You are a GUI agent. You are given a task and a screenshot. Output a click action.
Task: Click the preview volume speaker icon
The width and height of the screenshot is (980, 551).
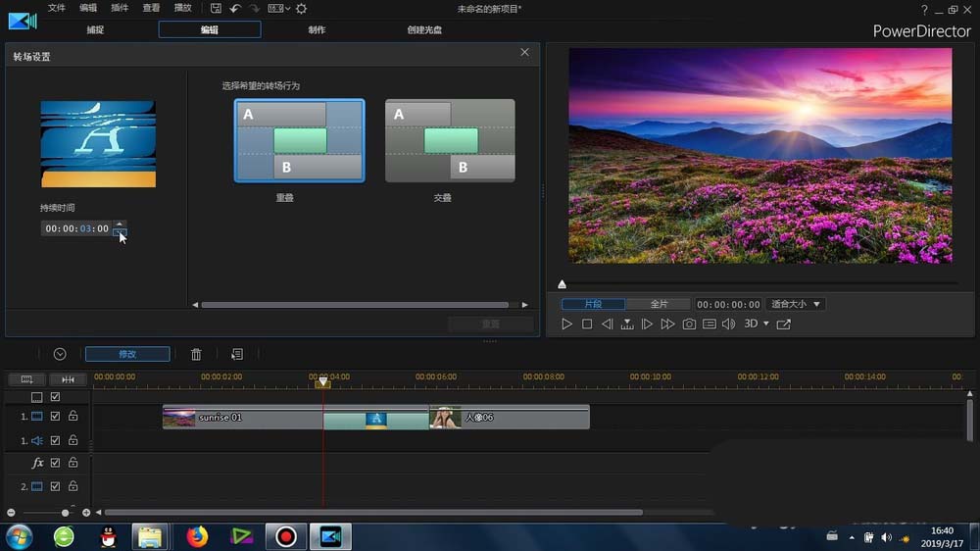[729, 324]
